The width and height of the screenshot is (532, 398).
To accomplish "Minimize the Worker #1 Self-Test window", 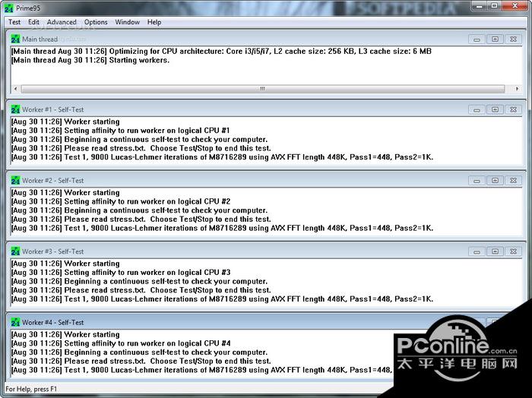I will [477, 110].
